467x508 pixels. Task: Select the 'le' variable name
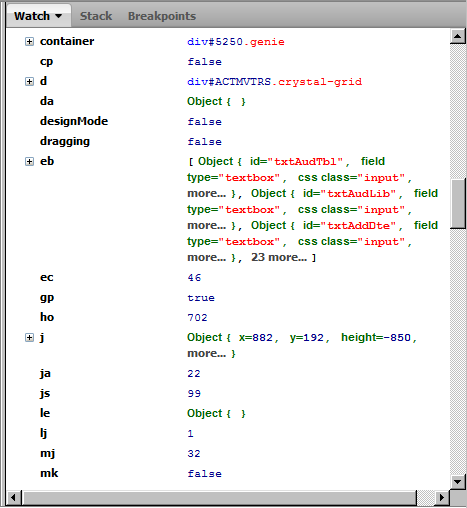45,413
